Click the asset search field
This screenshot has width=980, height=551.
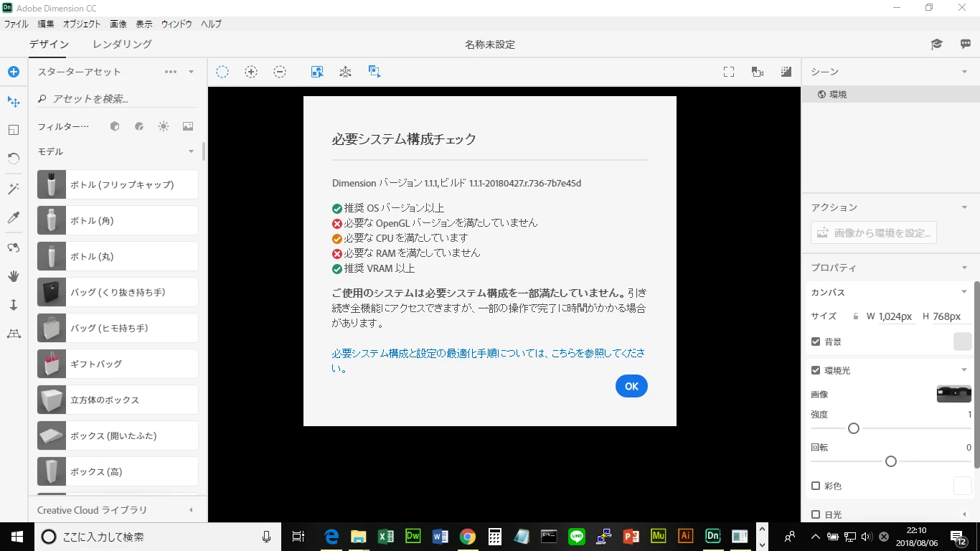(x=118, y=98)
